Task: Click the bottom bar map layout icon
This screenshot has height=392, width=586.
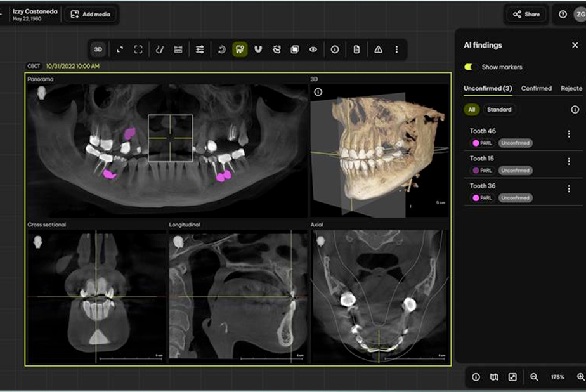Action: pos(494,377)
